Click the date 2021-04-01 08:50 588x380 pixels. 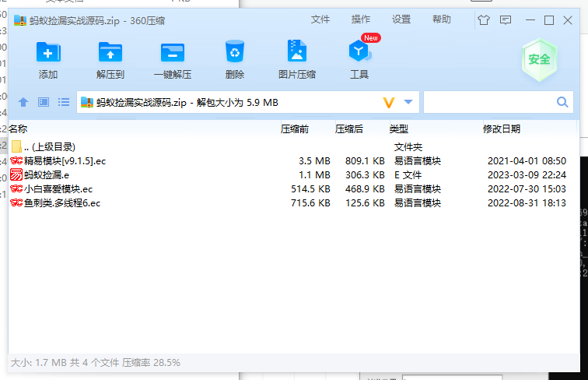527,161
